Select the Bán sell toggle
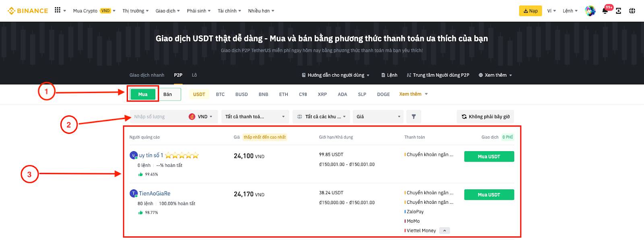 pos(168,94)
